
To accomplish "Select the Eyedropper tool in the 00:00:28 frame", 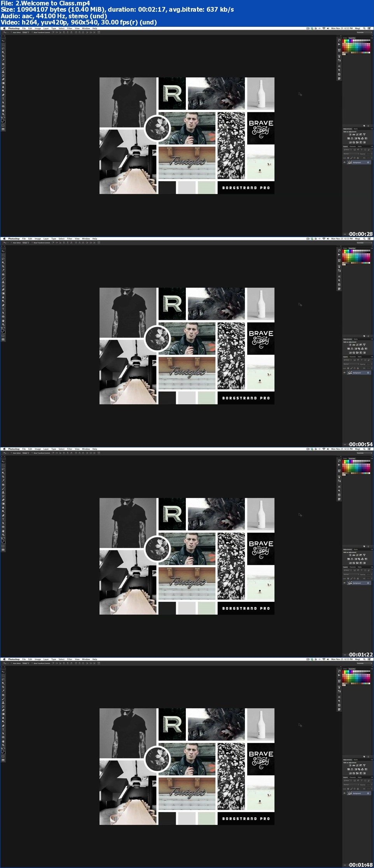I will click(x=3, y=60).
